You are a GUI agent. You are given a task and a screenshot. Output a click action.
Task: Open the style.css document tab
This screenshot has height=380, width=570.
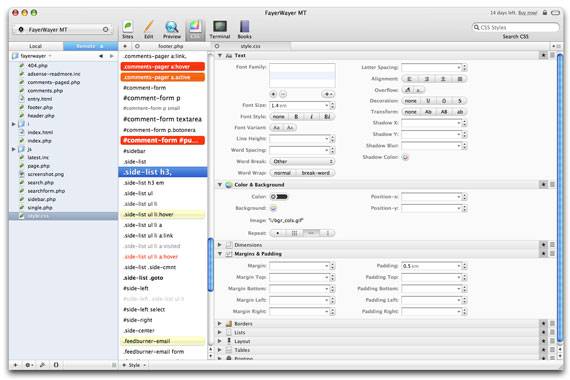point(250,46)
